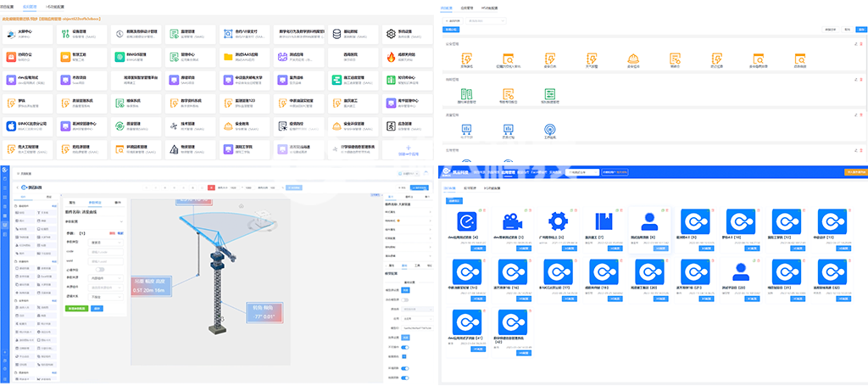Open the blue book icon project card

tap(603, 230)
